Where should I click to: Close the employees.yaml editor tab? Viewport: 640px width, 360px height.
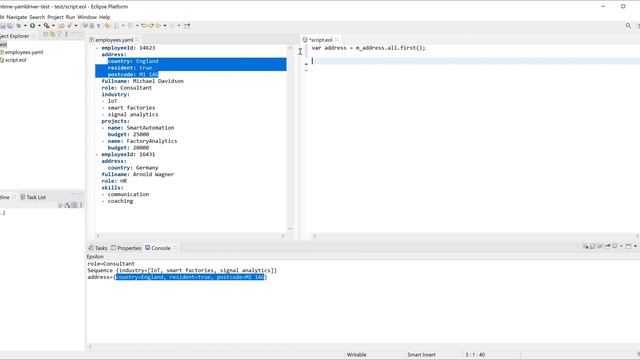[x=138, y=40]
